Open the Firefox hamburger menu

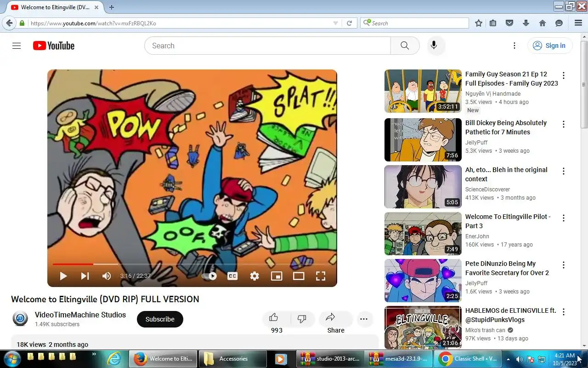tap(578, 23)
